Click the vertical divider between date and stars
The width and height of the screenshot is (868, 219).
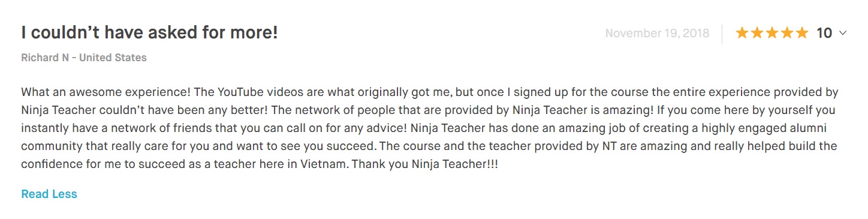click(x=722, y=34)
